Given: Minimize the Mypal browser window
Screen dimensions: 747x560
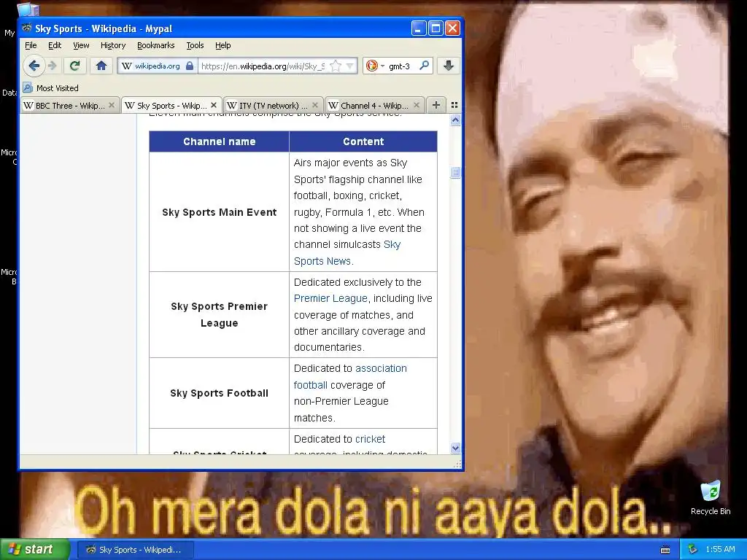Looking at the screenshot, I should 418,28.
